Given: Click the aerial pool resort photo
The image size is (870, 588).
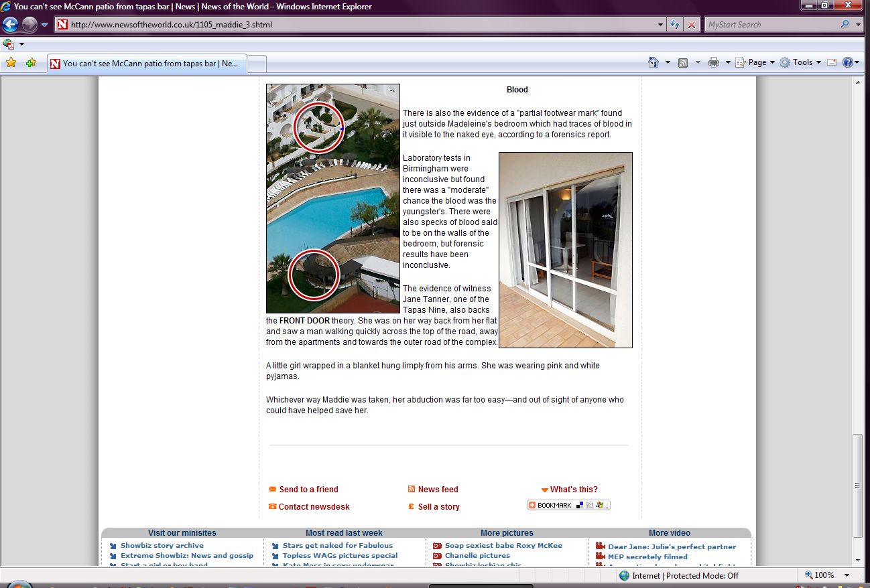Looking at the screenshot, I should (x=333, y=198).
